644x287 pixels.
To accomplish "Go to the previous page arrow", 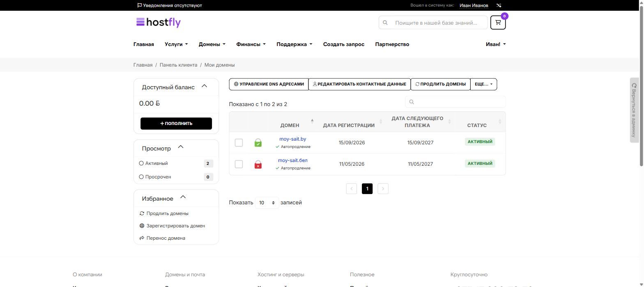I will tap(351, 189).
